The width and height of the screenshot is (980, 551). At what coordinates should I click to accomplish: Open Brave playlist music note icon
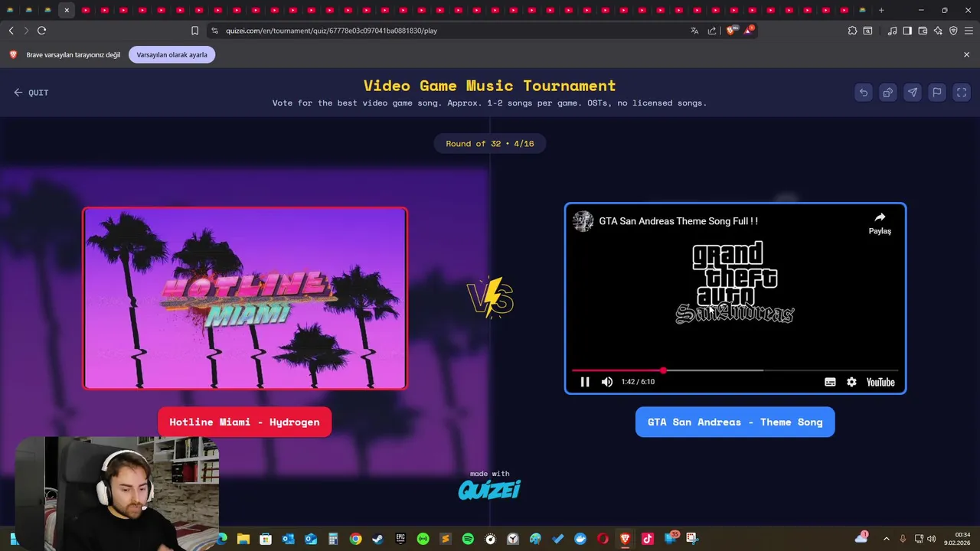(892, 31)
